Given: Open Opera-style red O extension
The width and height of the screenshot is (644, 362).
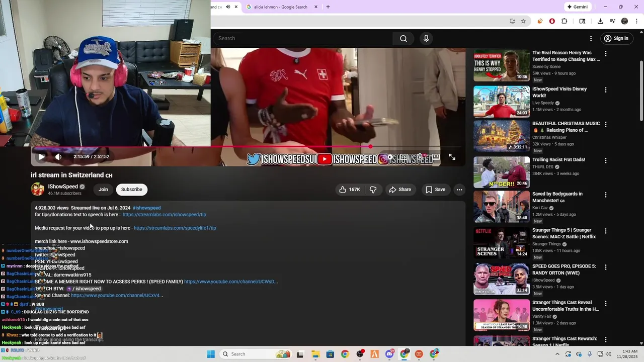Looking at the screenshot, I should pos(552,21).
